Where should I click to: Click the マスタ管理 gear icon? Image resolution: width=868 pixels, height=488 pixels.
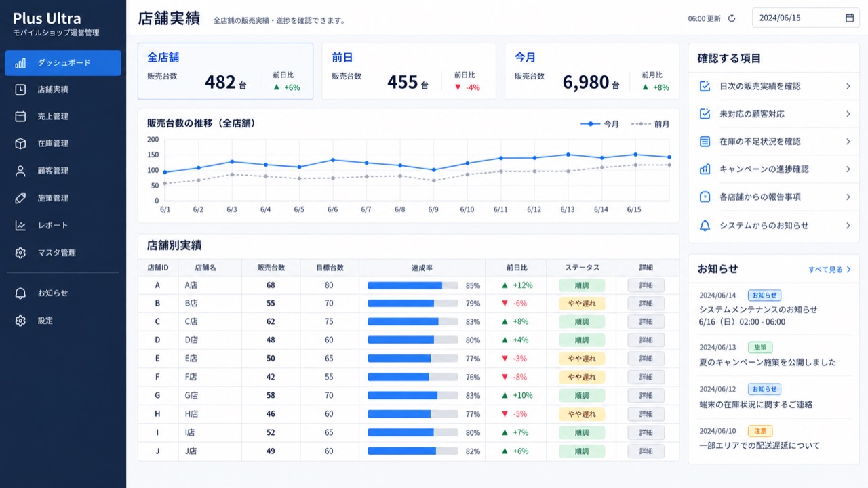[x=20, y=253]
